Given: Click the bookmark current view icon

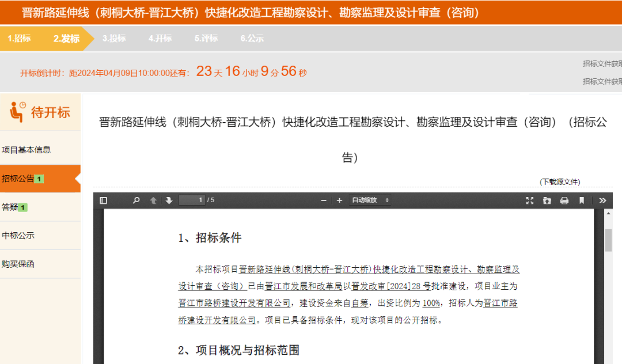Looking at the screenshot, I should coord(582,200).
